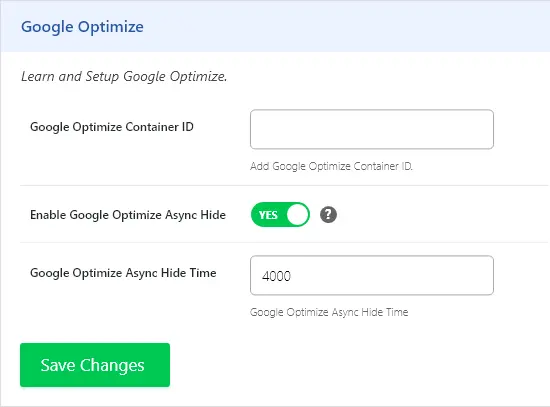The width and height of the screenshot is (550, 407).
Task: Click the bold 'Google Optimize Async Hide Time' label
Action: 123,273
